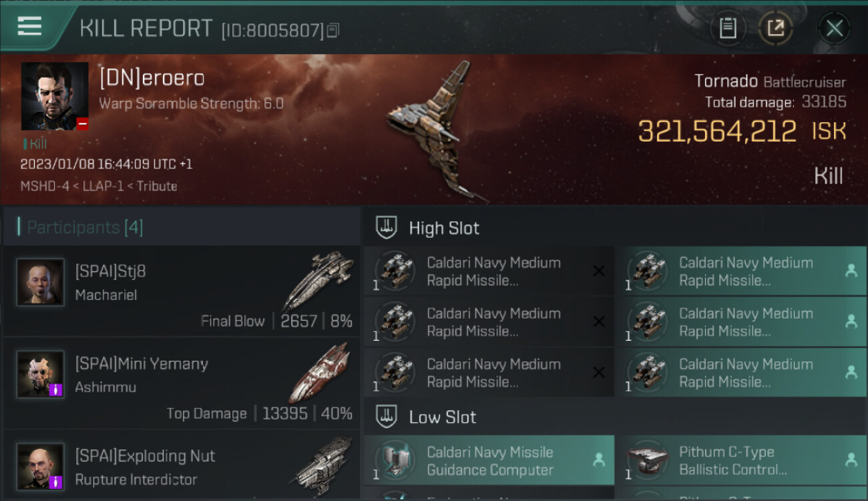Select the High Slot section icon
This screenshot has width=868, height=501.
point(387,228)
